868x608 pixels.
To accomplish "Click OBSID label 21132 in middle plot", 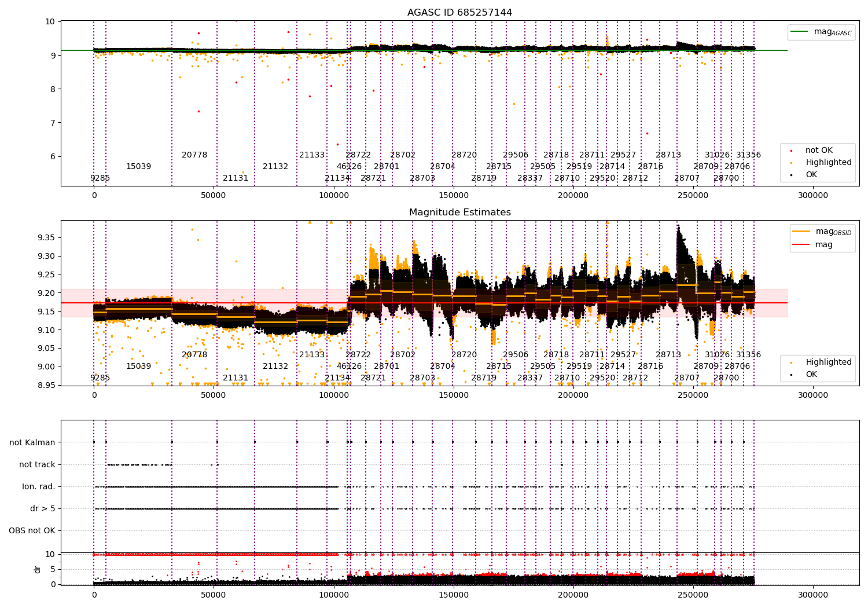I will coord(275,367).
